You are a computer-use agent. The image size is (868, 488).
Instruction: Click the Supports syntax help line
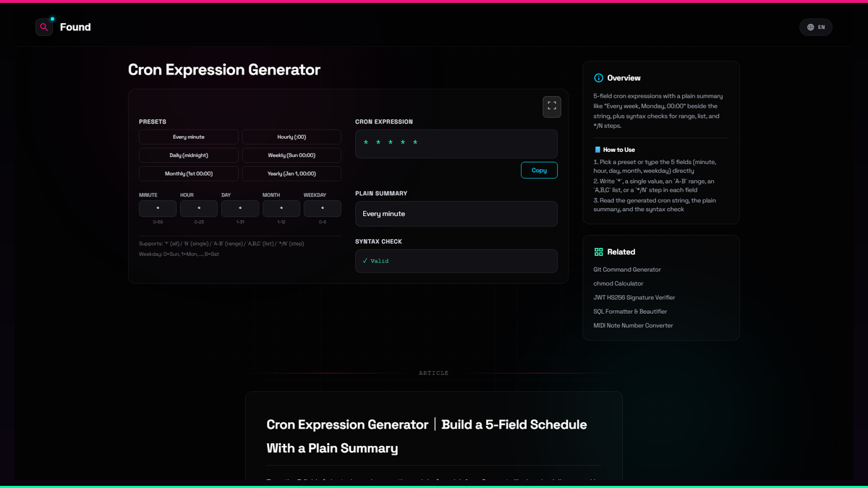click(221, 244)
